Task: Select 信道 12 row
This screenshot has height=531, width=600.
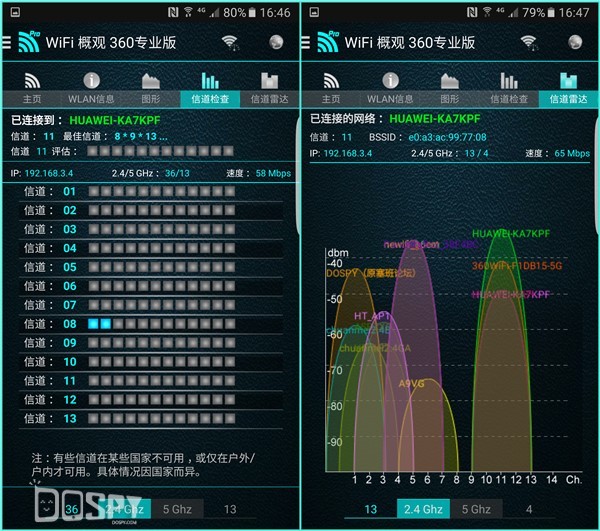Action: [x=151, y=400]
